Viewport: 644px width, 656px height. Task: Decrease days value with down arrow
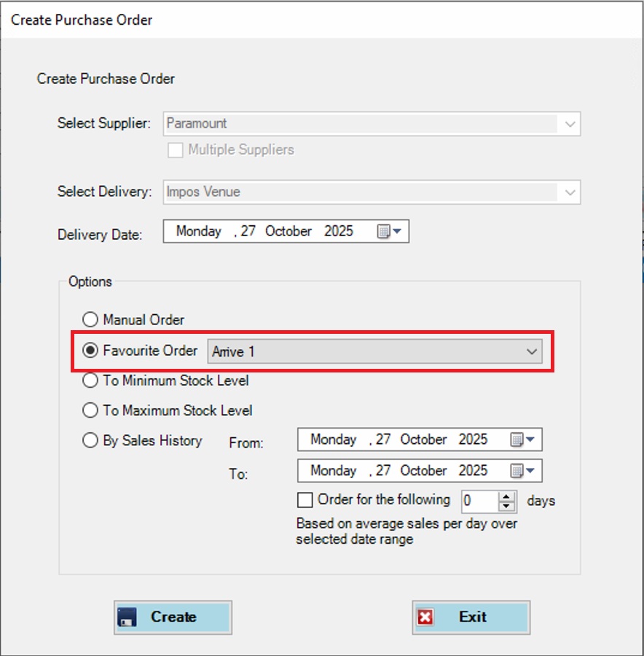506,505
